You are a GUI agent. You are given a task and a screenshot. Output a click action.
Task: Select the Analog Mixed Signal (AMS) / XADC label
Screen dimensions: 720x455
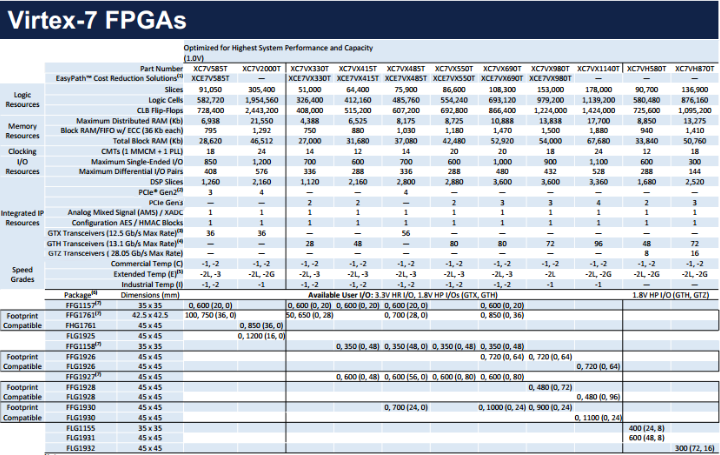point(125,213)
